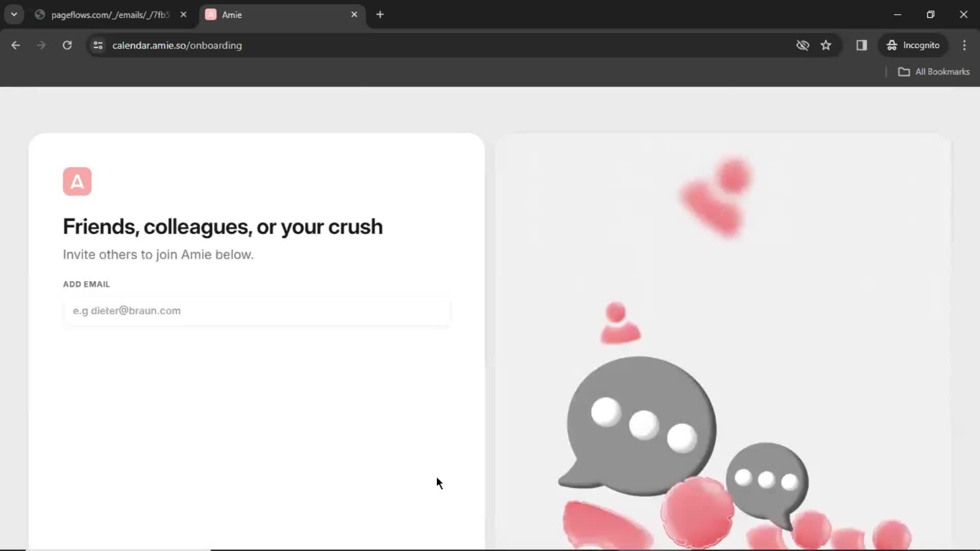Reload the onboarding page

pyautogui.click(x=67, y=45)
